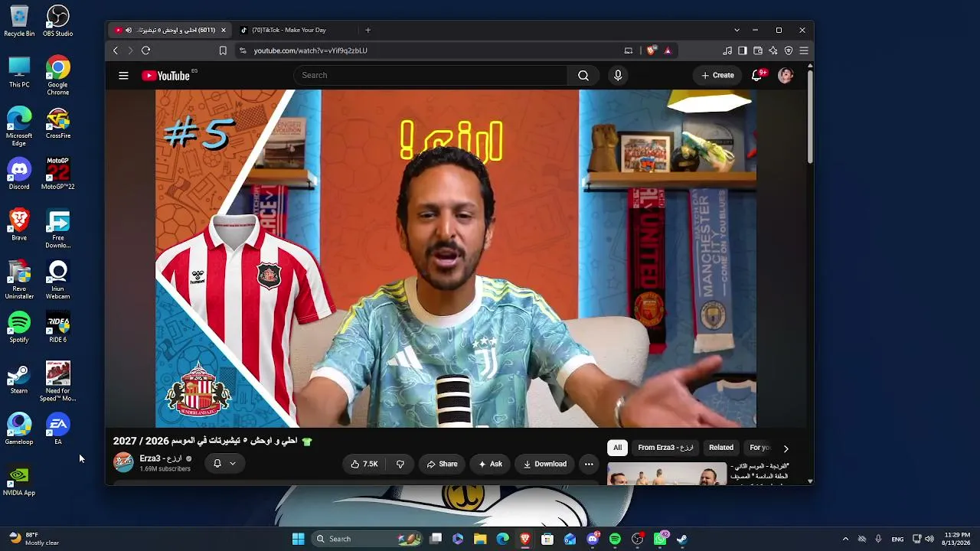
Task: Switch to the TikTok - Make Your Day tab
Action: pos(296,30)
